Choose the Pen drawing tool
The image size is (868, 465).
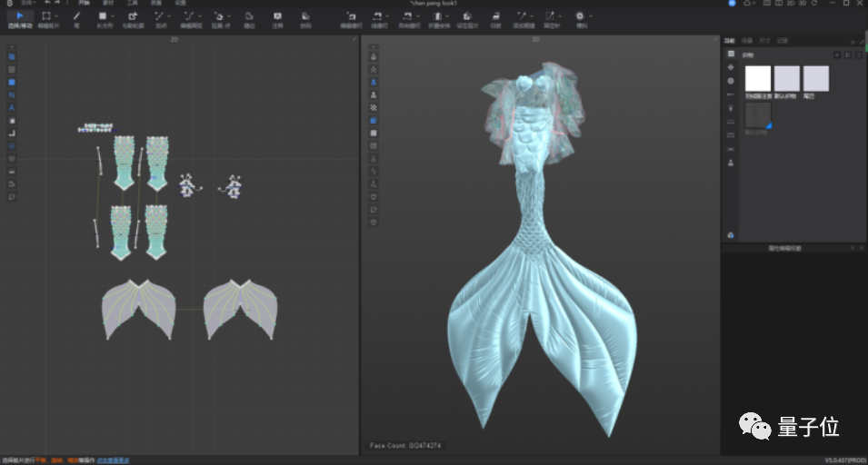[76, 16]
